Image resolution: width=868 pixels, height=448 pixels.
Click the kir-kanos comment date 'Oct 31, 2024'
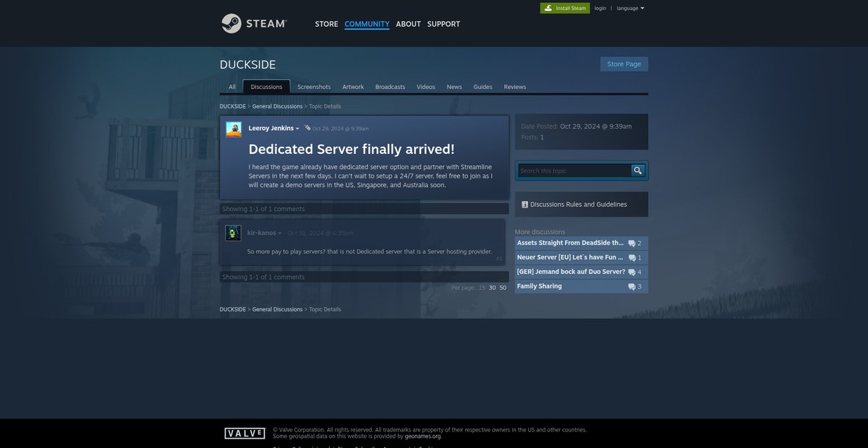(x=320, y=233)
